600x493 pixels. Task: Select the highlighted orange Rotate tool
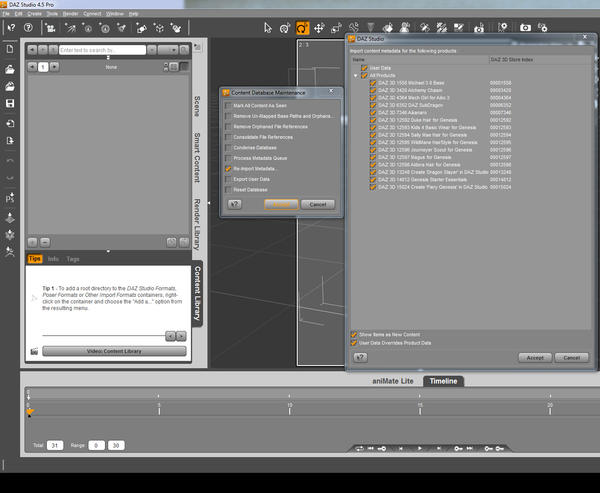pyautogui.click(x=302, y=28)
